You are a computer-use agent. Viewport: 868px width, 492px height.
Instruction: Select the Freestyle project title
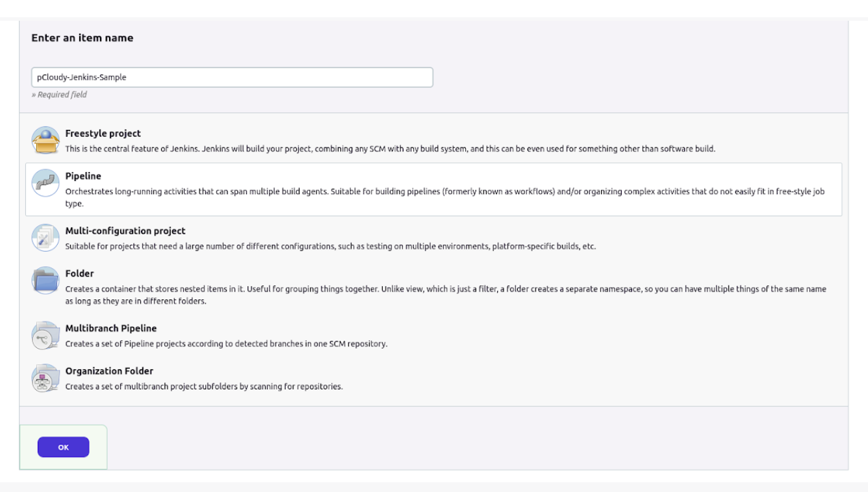[103, 134]
